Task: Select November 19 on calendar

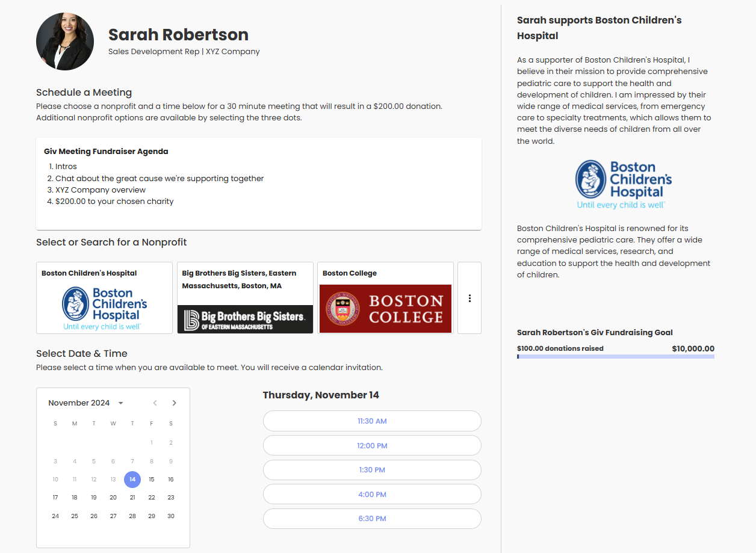Action: pos(94,498)
